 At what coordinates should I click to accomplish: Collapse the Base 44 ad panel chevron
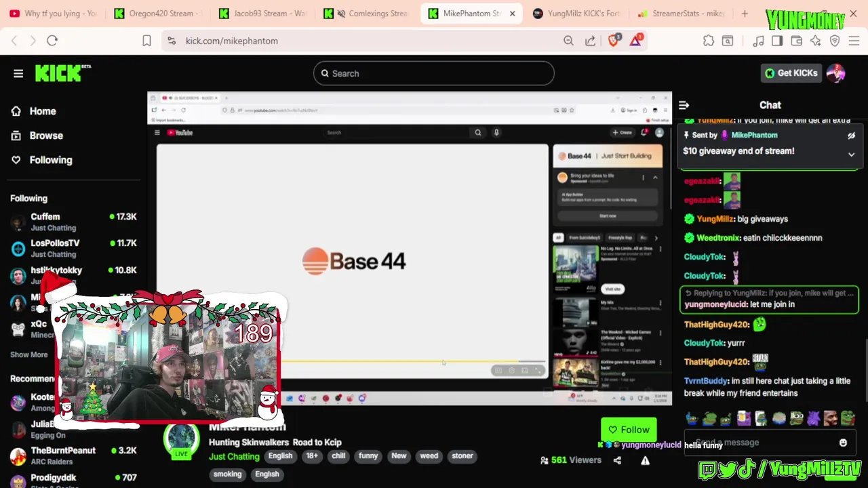[x=655, y=178]
